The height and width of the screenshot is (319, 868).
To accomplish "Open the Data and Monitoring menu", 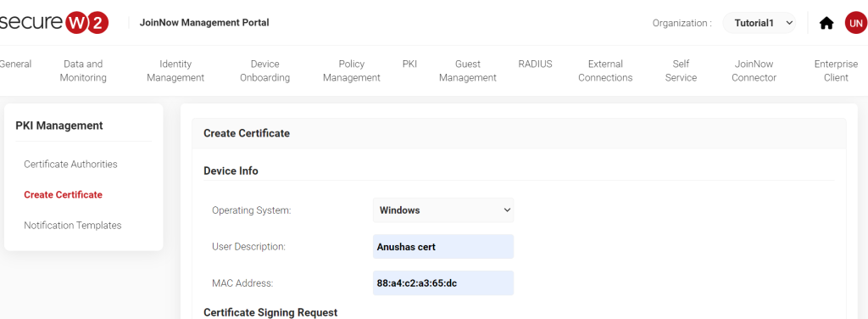I will click(83, 71).
